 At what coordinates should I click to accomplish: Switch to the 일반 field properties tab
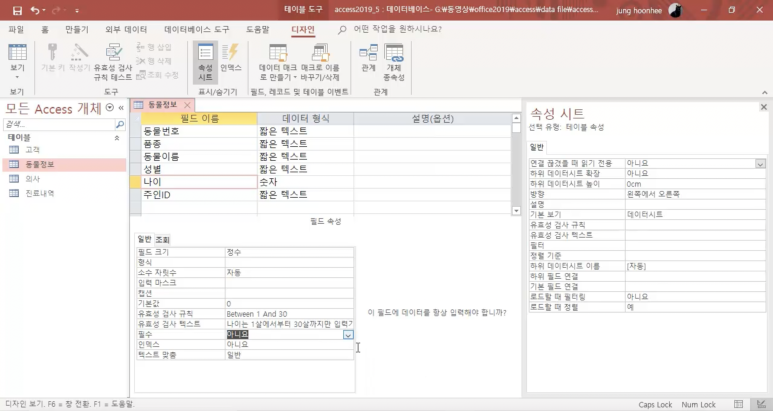pyautogui.click(x=144, y=240)
